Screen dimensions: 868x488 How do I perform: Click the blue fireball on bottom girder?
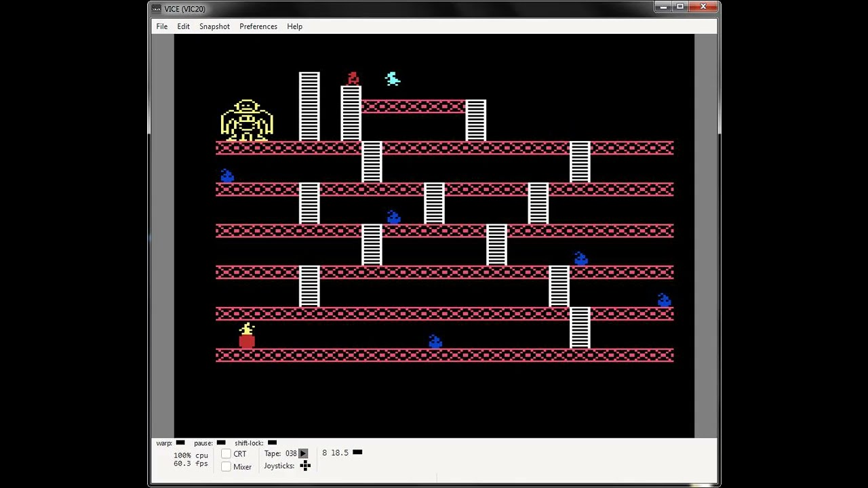pos(435,342)
